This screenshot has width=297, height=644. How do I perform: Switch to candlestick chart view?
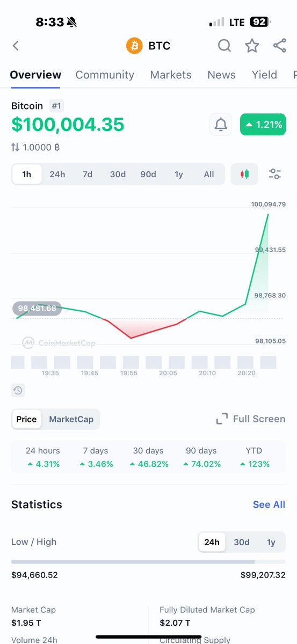coord(245,174)
